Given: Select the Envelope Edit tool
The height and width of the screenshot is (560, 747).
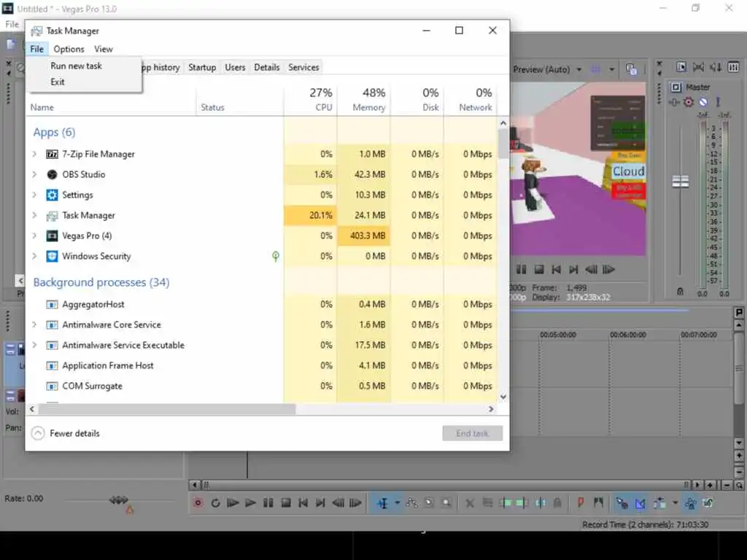Looking at the screenshot, I should pos(412,503).
